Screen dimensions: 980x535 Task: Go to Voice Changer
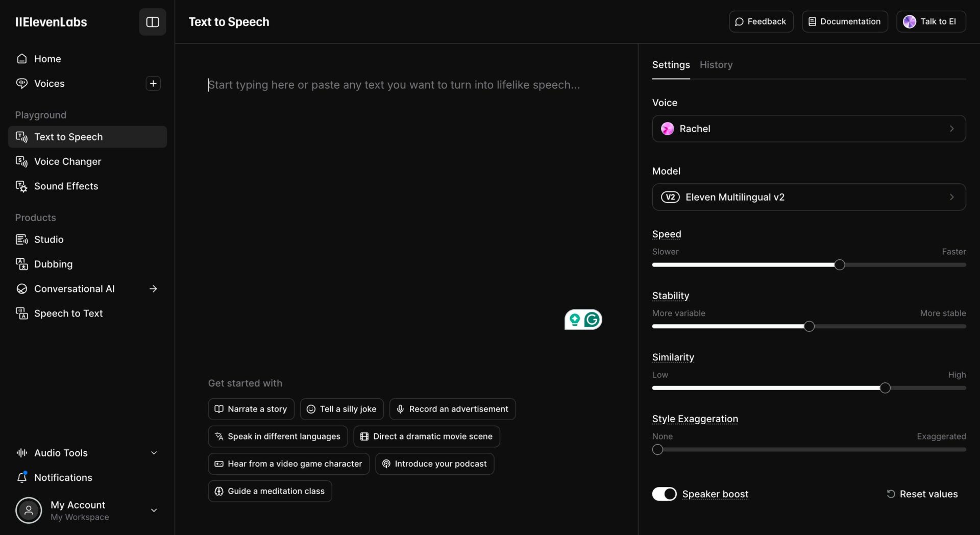tap(87, 161)
